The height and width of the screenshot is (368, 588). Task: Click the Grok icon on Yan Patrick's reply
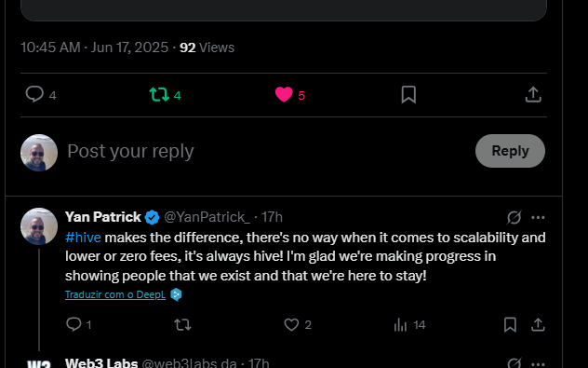click(x=514, y=217)
